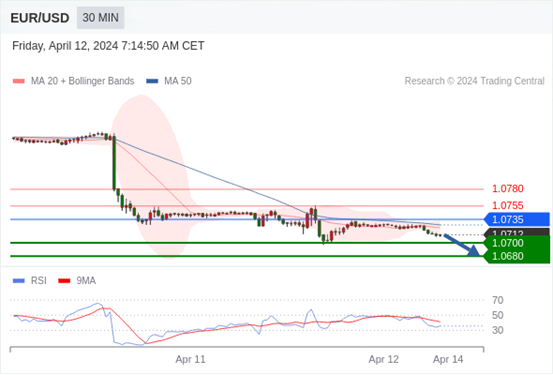Open the Trading Central research credit
The width and height of the screenshot is (553, 375).
tap(474, 81)
